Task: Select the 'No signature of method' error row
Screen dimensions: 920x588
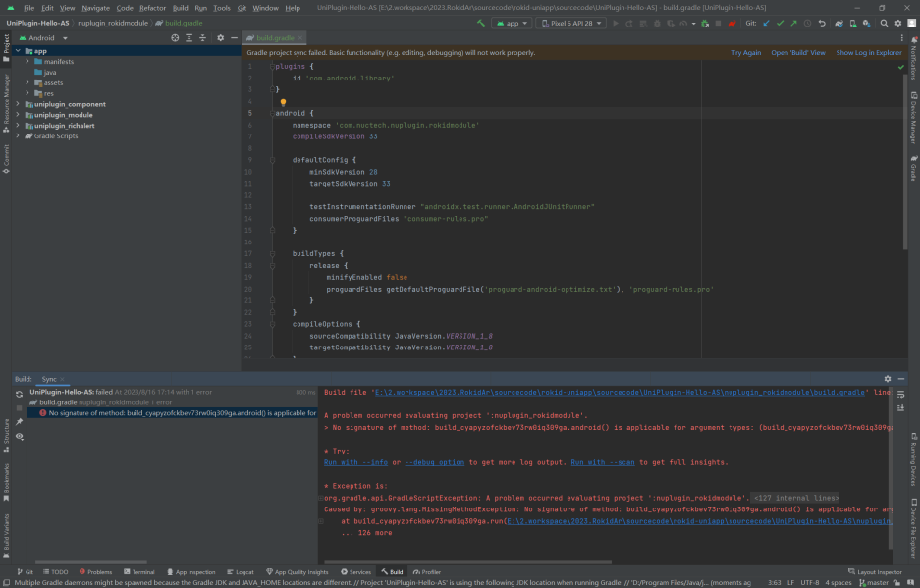Action: (x=173, y=413)
